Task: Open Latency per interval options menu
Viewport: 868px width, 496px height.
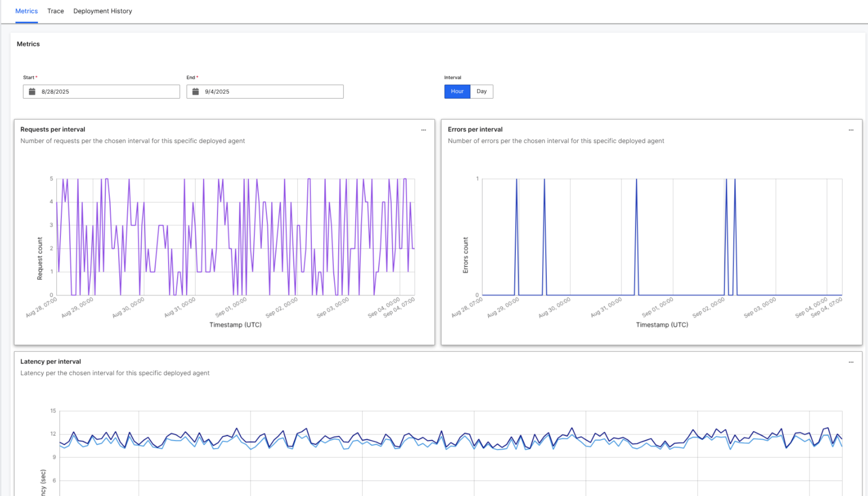Action: pos(851,362)
